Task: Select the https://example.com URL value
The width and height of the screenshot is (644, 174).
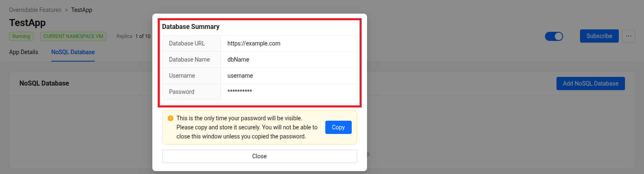Action: (254, 43)
